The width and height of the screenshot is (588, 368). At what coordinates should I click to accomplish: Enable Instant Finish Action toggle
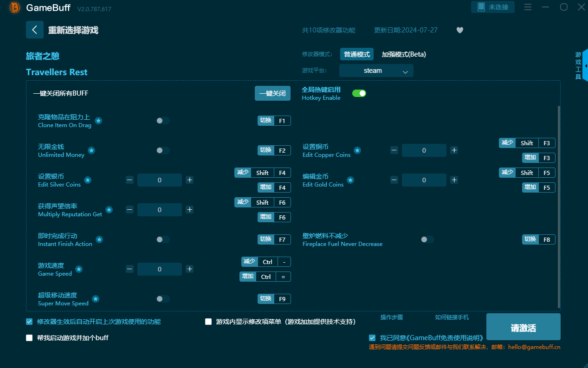tap(163, 239)
